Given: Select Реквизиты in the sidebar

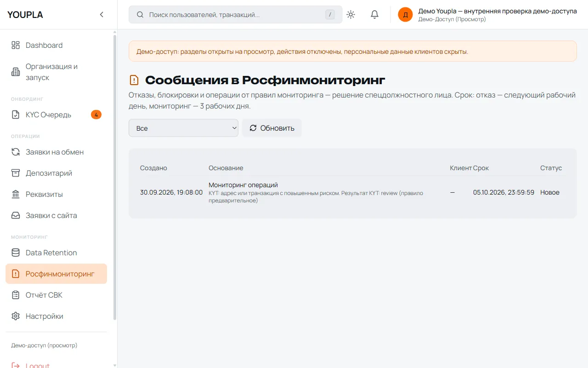Looking at the screenshot, I should tap(56, 194).
